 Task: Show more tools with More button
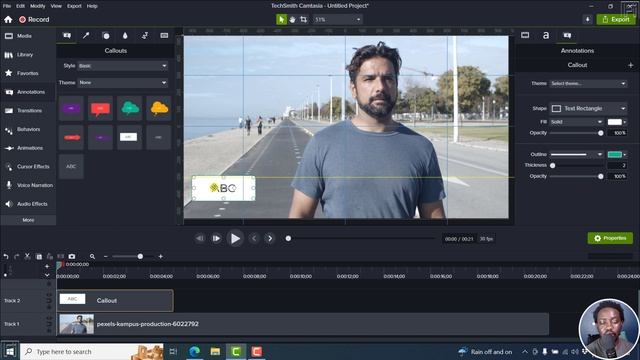(28, 220)
